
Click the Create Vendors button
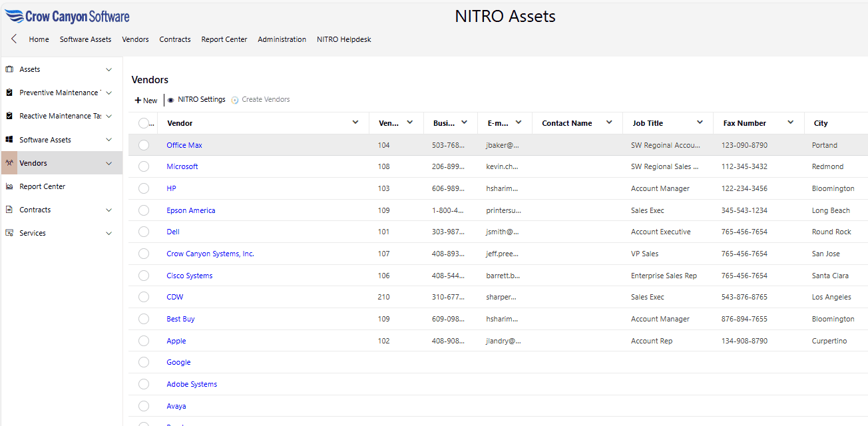[x=261, y=100]
